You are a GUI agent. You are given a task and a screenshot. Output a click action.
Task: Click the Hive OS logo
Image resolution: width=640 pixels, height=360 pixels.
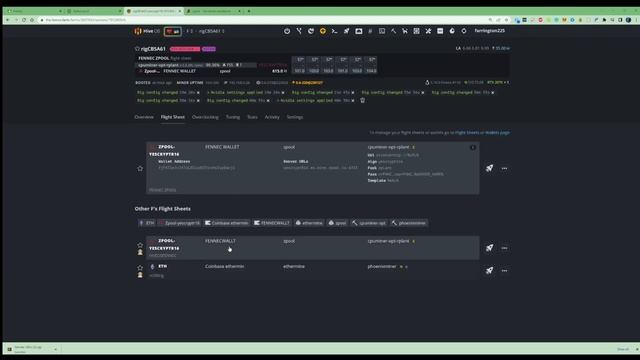[x=147, y=31]
